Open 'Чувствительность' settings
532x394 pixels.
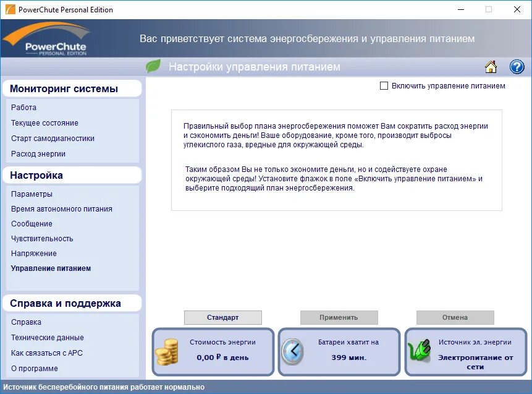pos(42,239)
